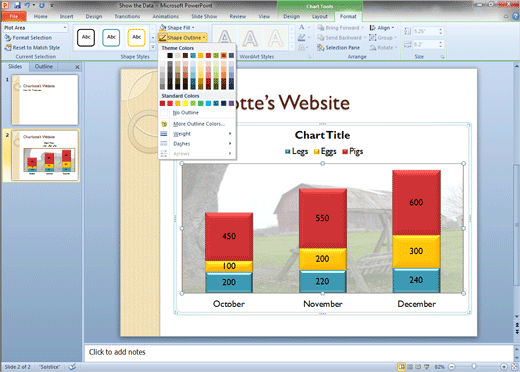Click the Undo arrow icon

point(27,5)
